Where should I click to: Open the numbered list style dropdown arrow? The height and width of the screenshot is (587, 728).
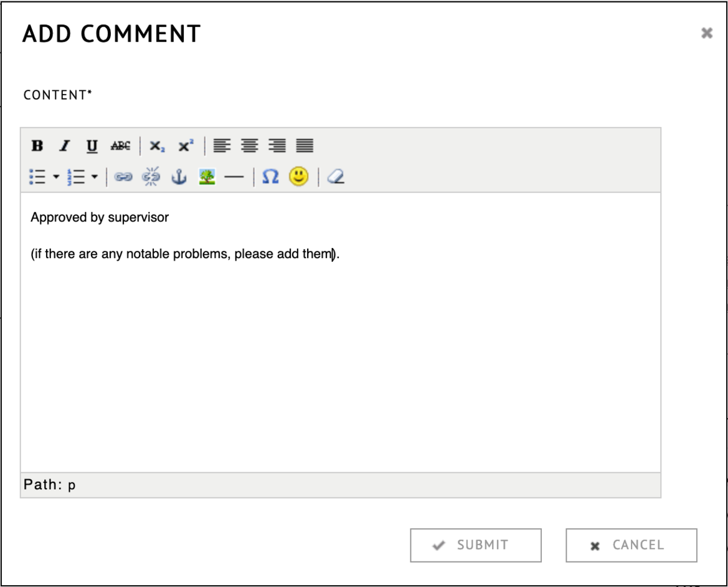(95, 178)
